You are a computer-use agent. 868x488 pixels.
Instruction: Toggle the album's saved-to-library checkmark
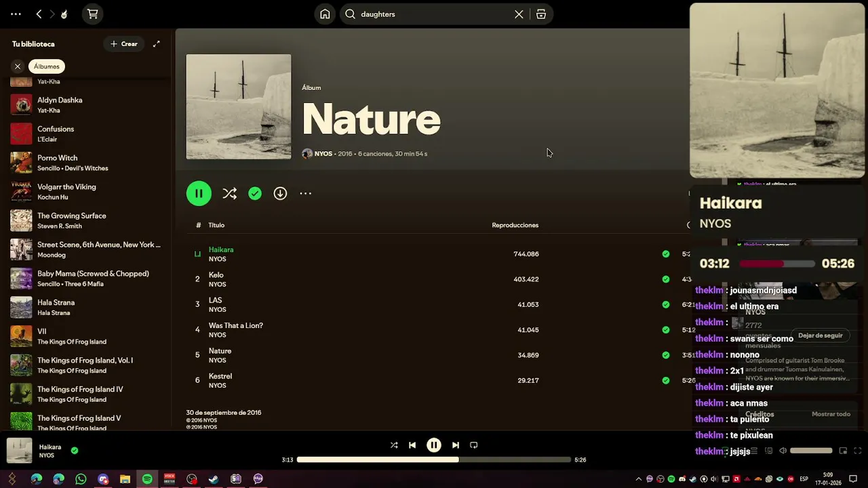(255, 194)
